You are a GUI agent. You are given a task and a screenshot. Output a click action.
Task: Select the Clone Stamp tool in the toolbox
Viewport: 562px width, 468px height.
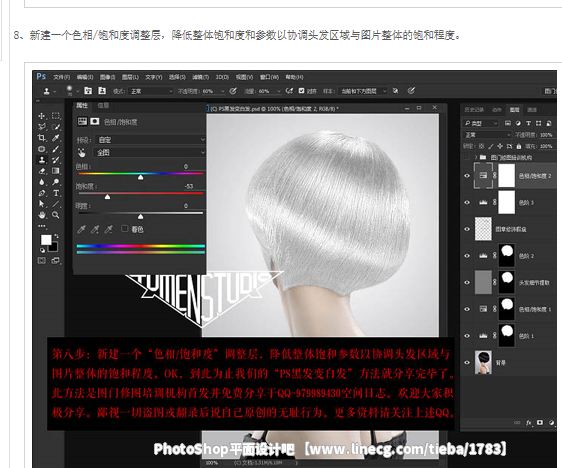[x=42, y=160]
